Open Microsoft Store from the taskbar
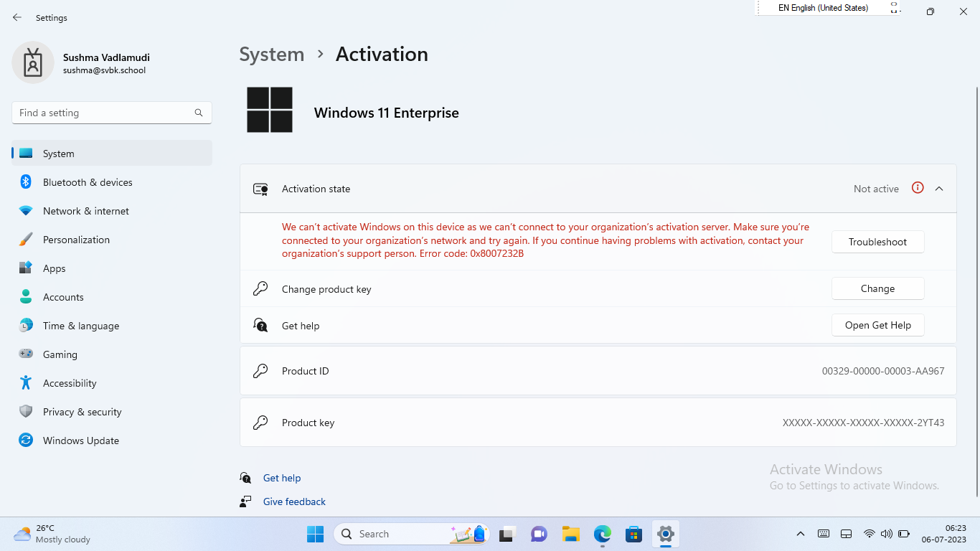980x551 pixels. [633, 534]
